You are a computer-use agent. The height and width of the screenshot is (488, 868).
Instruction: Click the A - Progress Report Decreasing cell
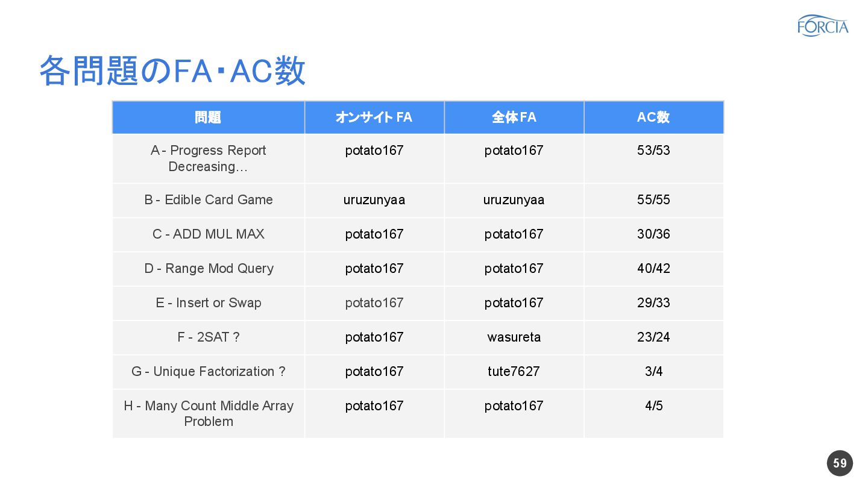click(208, 158)
